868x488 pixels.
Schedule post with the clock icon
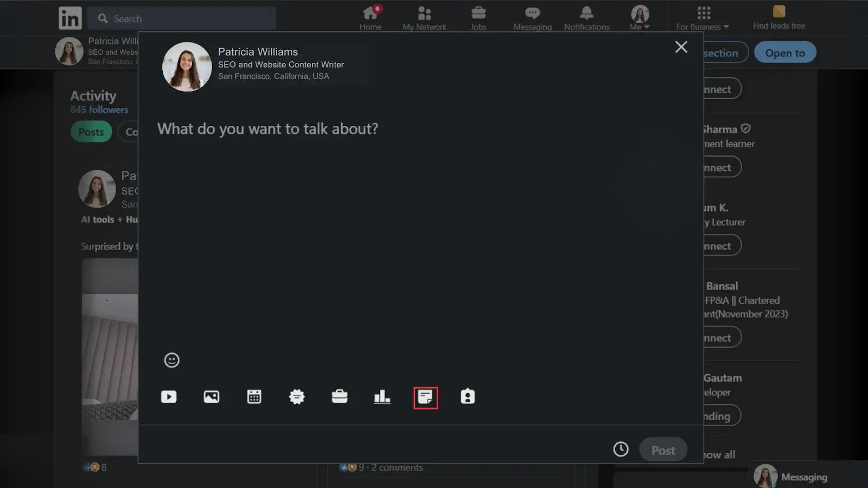(621, 449)
